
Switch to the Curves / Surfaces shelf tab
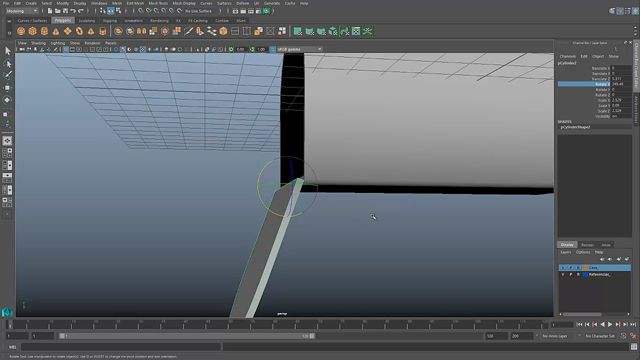pyautogui.click(x=32, y=20)
